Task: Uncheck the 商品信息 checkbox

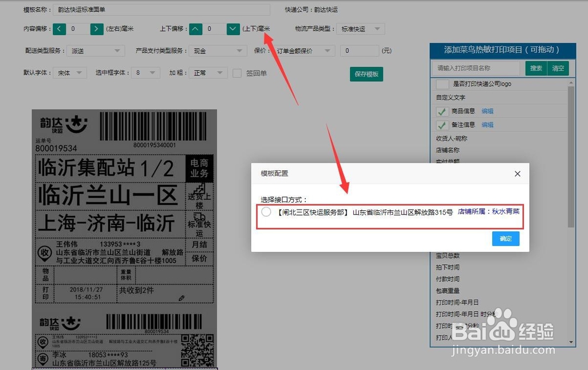Action: [443, 112]
